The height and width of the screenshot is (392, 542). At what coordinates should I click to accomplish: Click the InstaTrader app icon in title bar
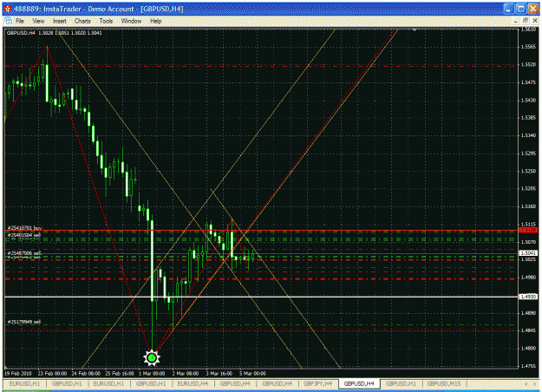pyautogui.click(x=8, y=9)
